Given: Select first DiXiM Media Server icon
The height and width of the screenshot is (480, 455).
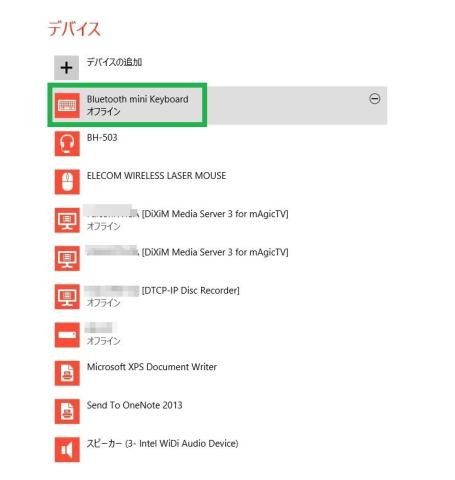Looking at the screenshot, I should pos(67,220).
